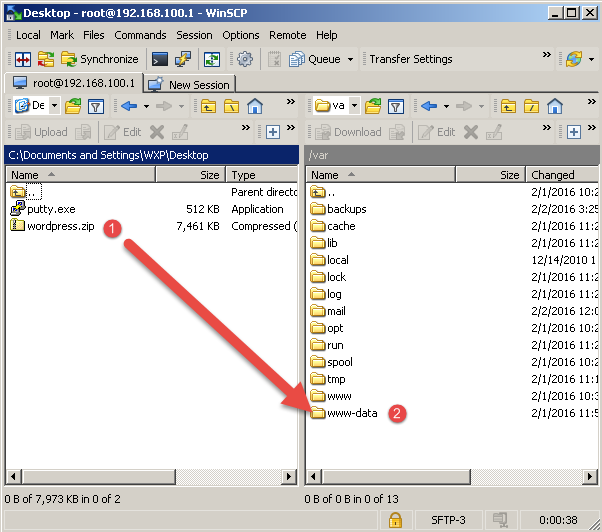602x532 pixels.
Task: Expand the Queue dropdown arrow
Action: 350,59
